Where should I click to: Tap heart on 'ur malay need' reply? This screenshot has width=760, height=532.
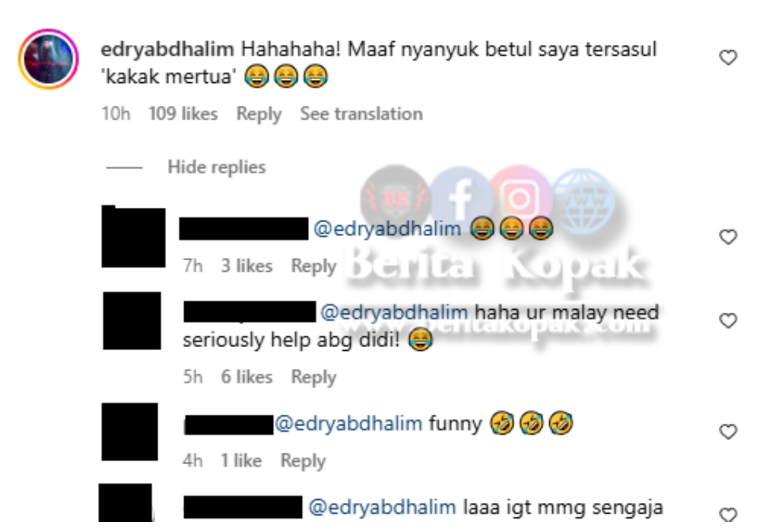coord(729,321)
